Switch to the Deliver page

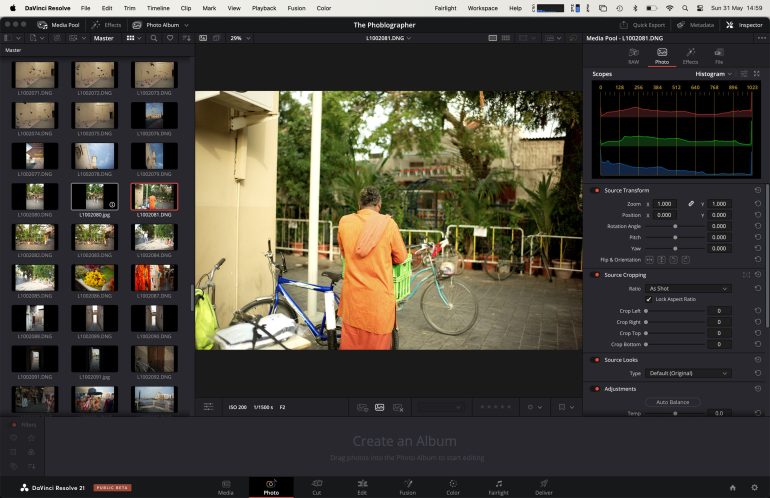544,488
